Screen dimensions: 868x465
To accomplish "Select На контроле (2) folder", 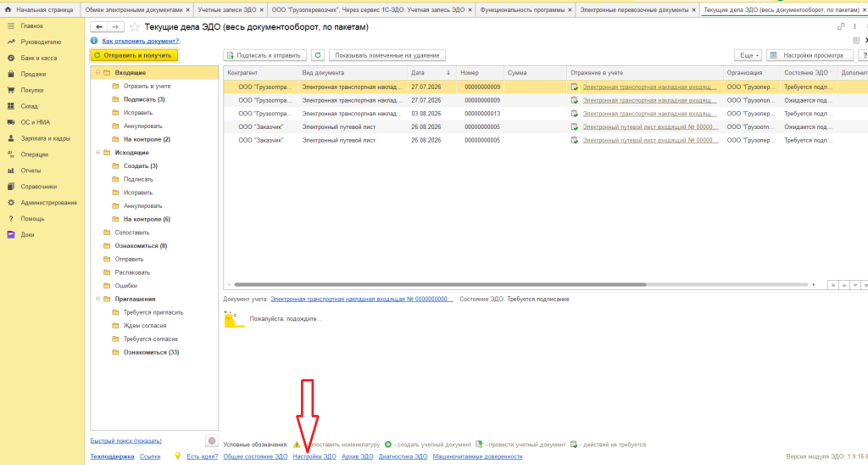I will [147, 139].
